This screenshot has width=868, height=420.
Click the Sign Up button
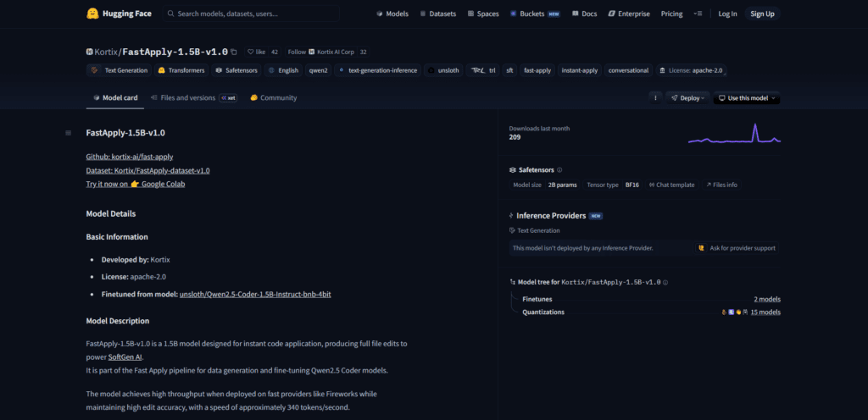tap(762, 14)
